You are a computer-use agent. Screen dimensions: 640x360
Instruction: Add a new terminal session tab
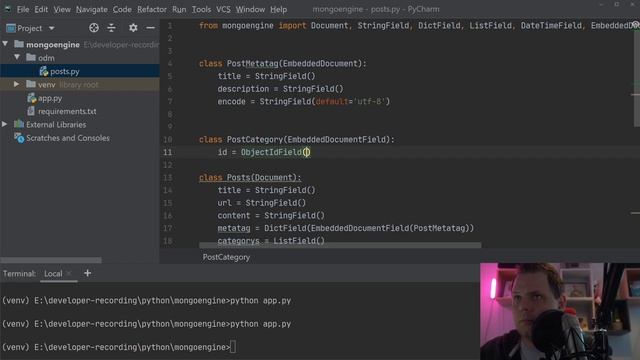coord(87,273)
